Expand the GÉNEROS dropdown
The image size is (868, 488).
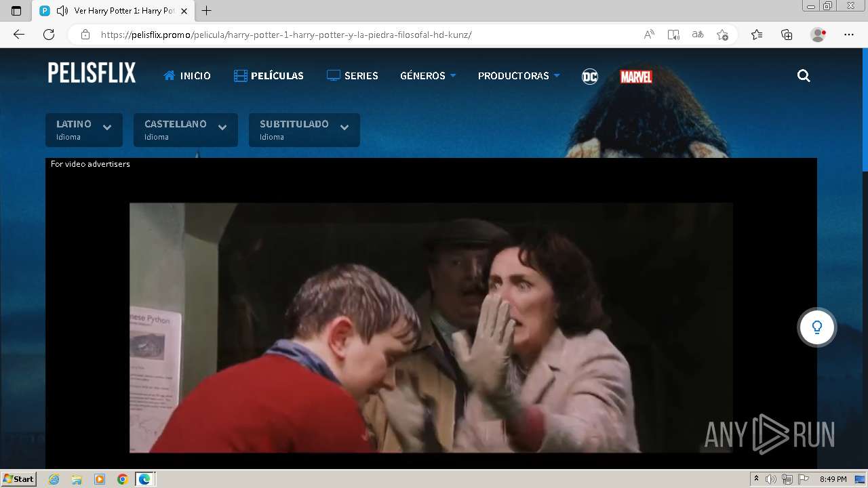click(428, 76)
